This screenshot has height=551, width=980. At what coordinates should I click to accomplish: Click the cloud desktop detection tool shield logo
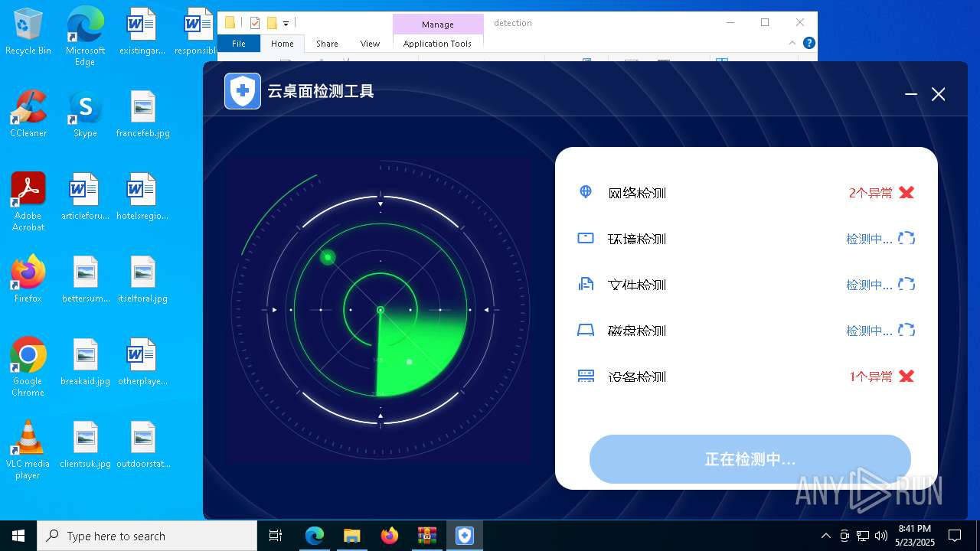point(243,91)
